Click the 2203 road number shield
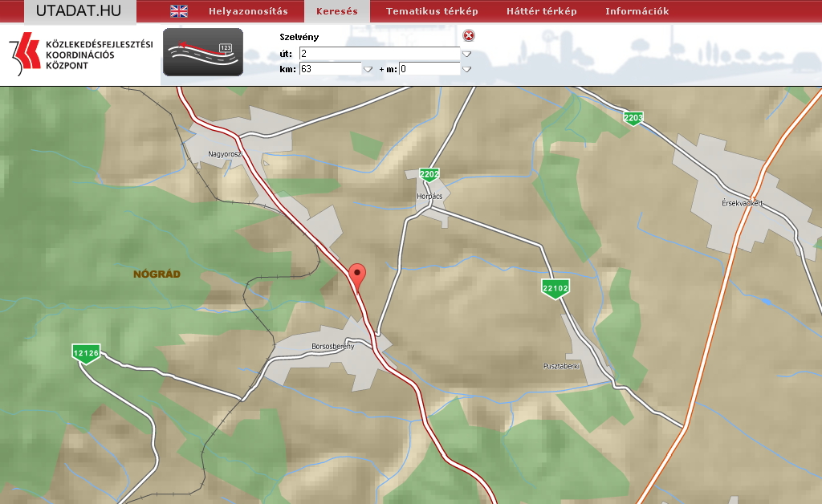822x504 pixels. point(633,119)
